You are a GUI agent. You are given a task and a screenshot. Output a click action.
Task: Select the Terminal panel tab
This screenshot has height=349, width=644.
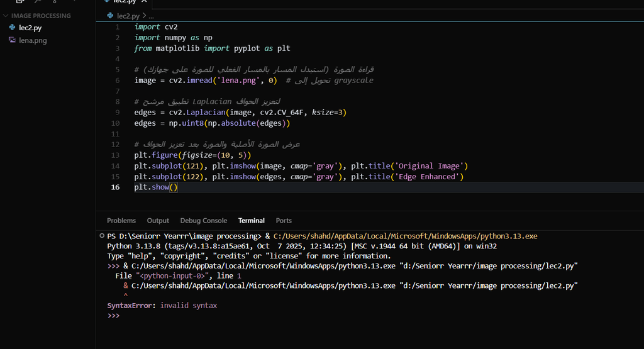click(x=251, y=221)
